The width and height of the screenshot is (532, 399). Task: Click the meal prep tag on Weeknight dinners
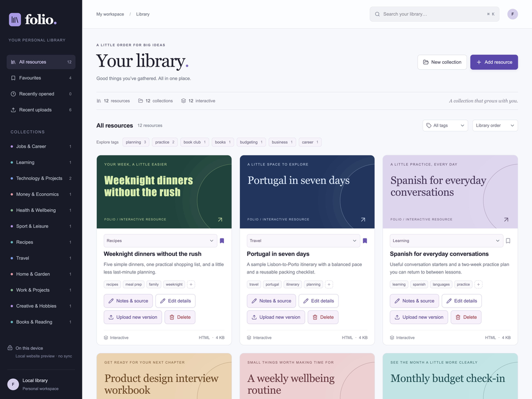(x=134, y=284)
